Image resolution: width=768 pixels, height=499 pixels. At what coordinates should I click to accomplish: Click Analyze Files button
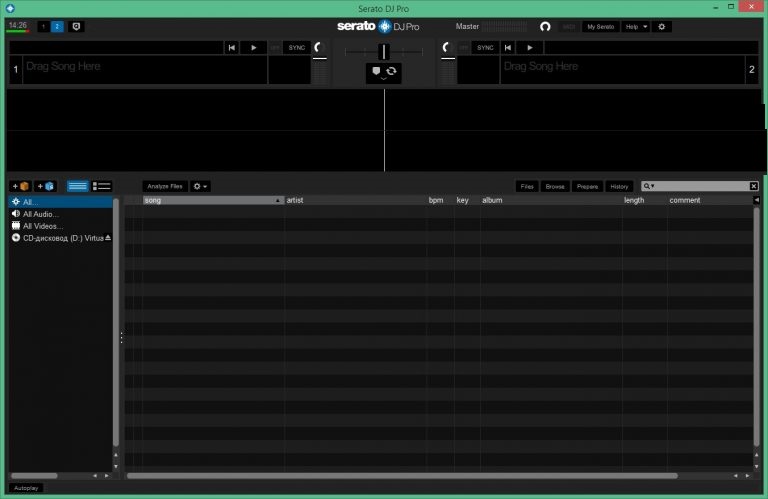(x=165, y=186)
